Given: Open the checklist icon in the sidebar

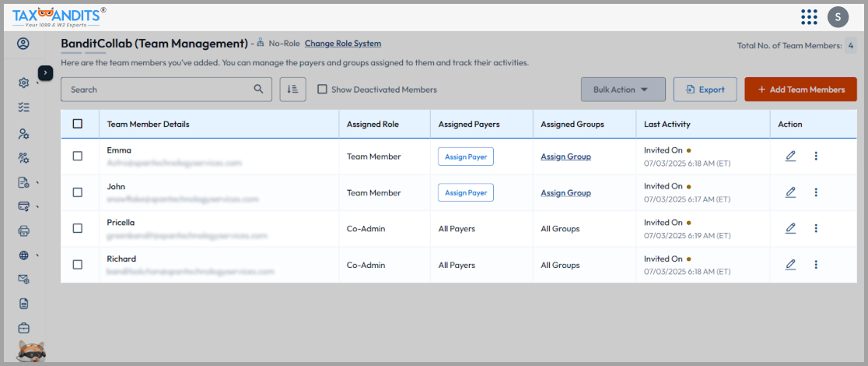Looking at the screenshot, I should click(23, 107).
